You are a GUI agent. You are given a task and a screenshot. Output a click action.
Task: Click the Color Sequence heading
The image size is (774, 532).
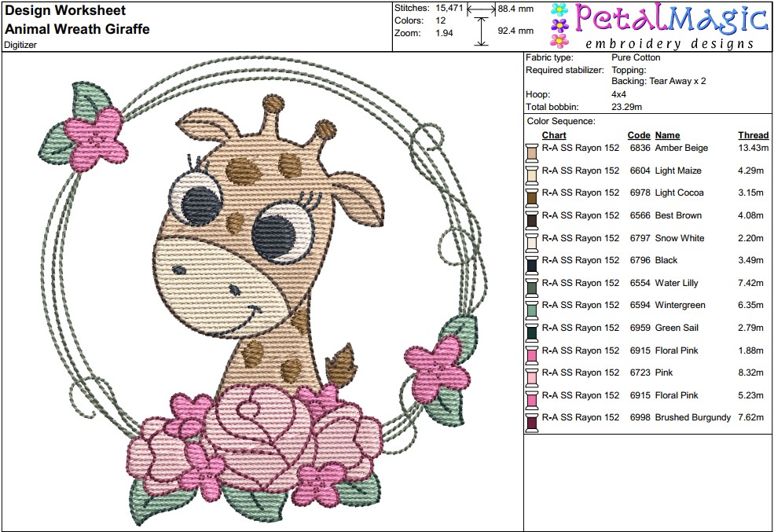point(561,121)
